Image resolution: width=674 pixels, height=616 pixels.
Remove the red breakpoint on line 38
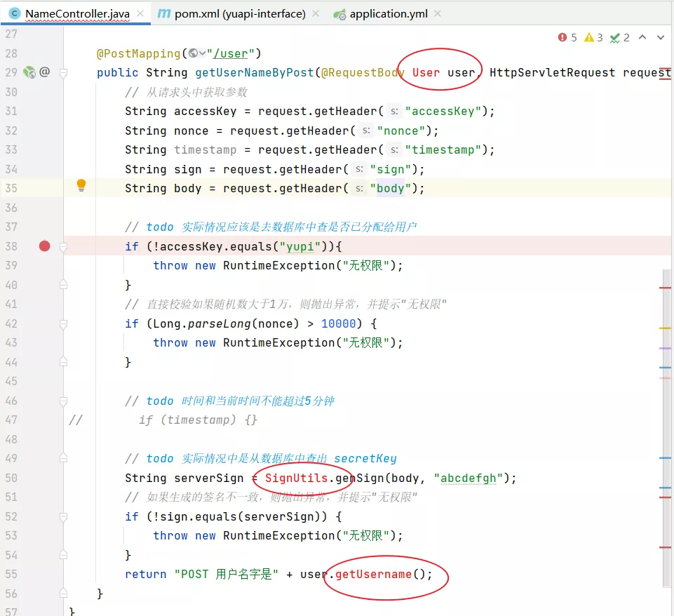click(x=45, y=246)
